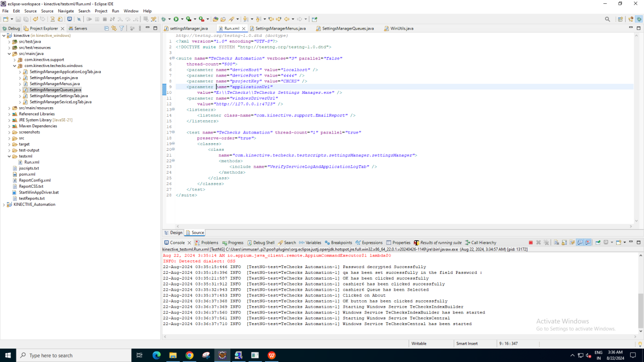Toggle Show Console When Standard Out Changes

click(x=580, y=243)
